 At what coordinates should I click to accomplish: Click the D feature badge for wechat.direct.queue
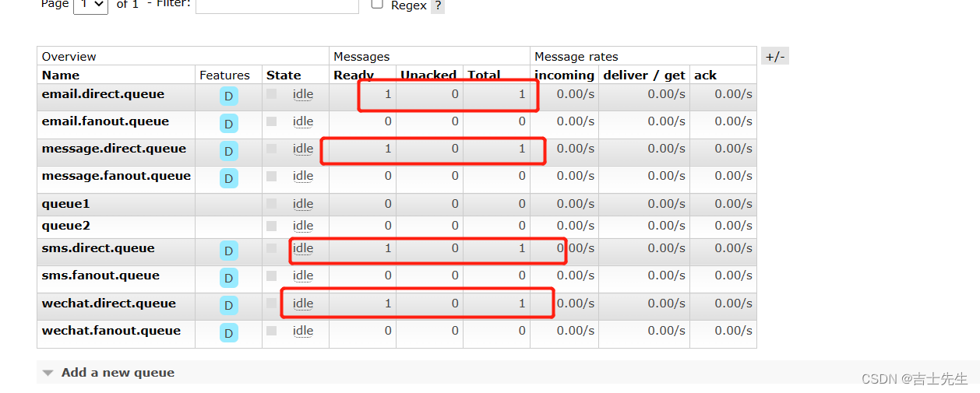pyautogui.click(x=229, y=306)
